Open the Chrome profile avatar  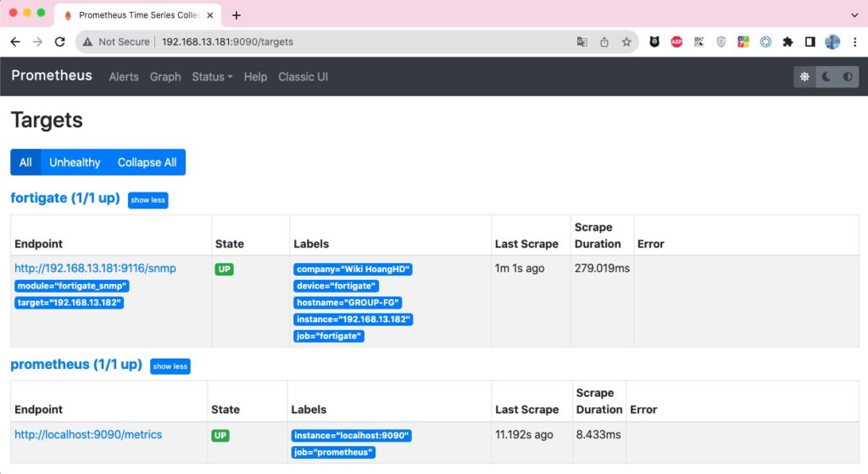tap(832, 42)
